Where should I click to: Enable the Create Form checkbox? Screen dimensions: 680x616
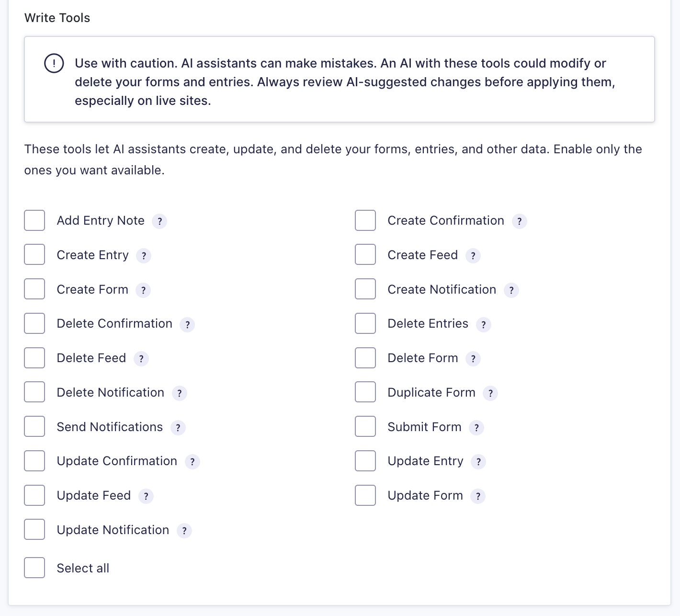34,289
